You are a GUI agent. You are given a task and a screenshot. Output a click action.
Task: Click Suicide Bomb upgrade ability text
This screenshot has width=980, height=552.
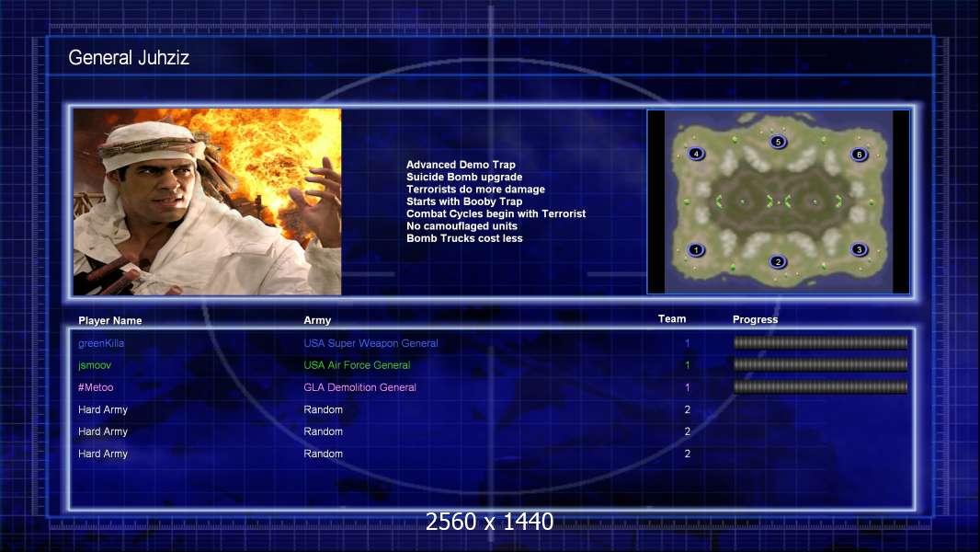tap(464, 177)
